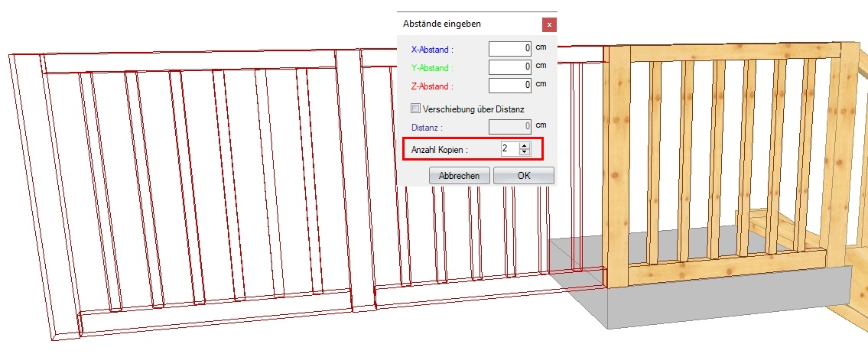Image resolution: width=868 pixels, height=357 pixels.
Task: Click the red Z-Abstand label
Action: (432, 86)
